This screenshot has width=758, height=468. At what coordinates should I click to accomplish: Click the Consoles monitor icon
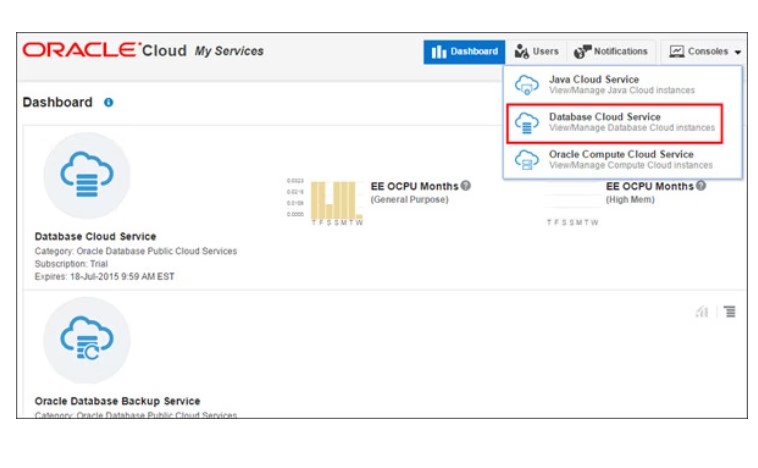click(x=676, y=52)
